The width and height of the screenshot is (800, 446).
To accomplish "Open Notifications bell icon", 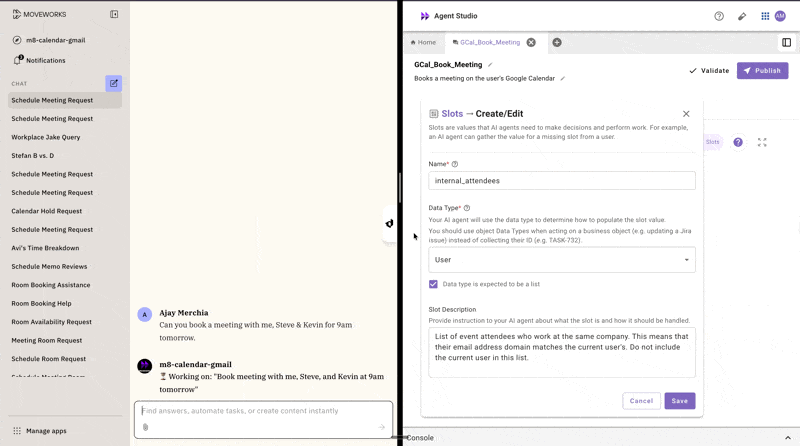I will 18,60.
